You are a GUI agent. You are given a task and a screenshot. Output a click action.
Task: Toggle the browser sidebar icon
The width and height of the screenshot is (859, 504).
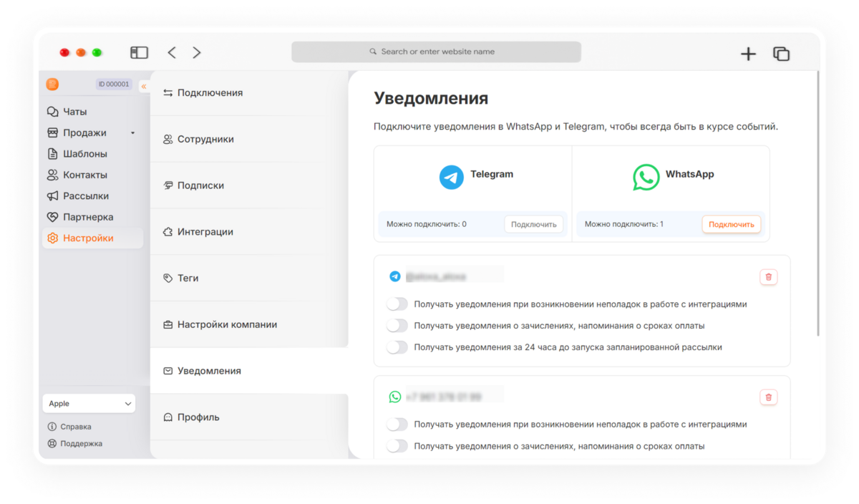click(139, 52)
